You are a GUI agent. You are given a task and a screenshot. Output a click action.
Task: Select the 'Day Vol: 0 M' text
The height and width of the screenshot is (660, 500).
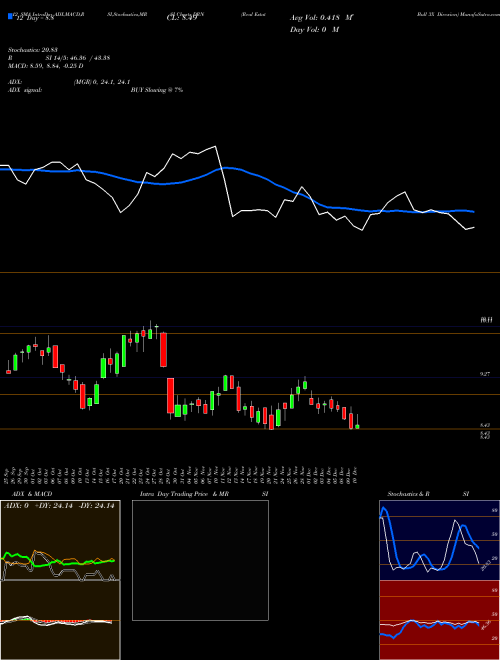click(314, 30)
